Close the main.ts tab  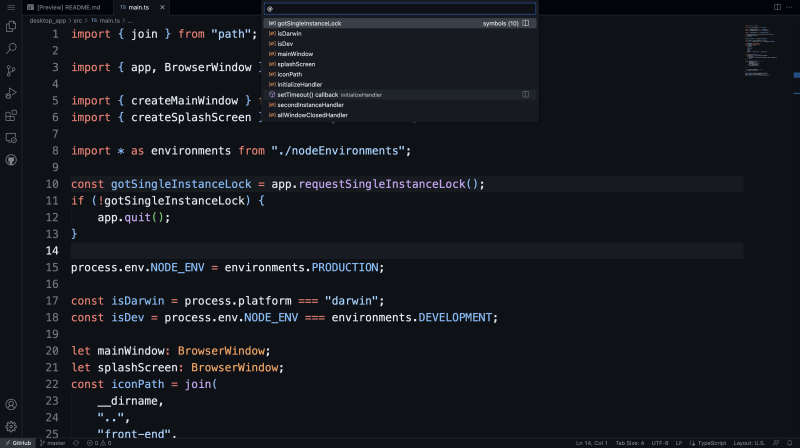point(162,7)
